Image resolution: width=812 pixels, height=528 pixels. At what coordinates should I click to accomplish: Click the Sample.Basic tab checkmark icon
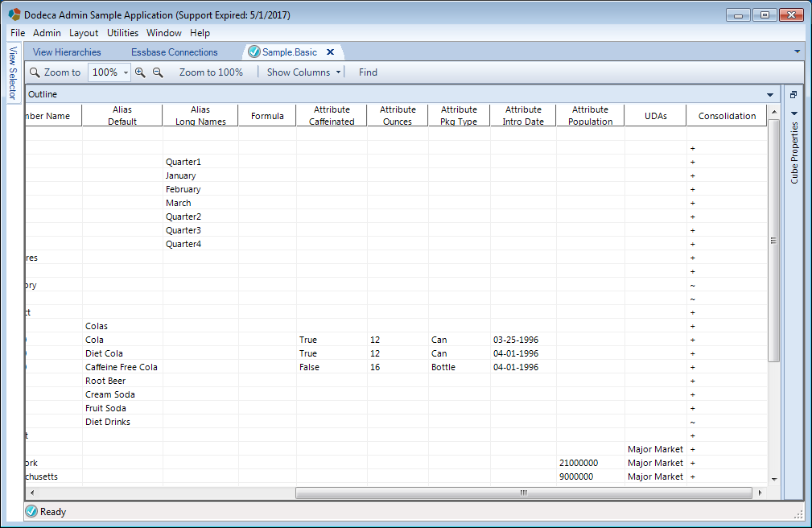pos(253,52)
